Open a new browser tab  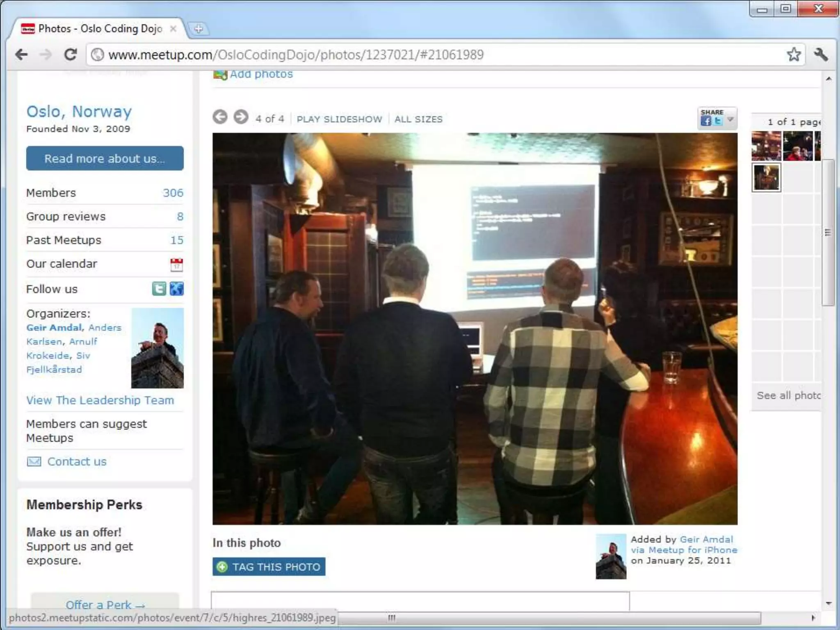(x=199, y=29)
